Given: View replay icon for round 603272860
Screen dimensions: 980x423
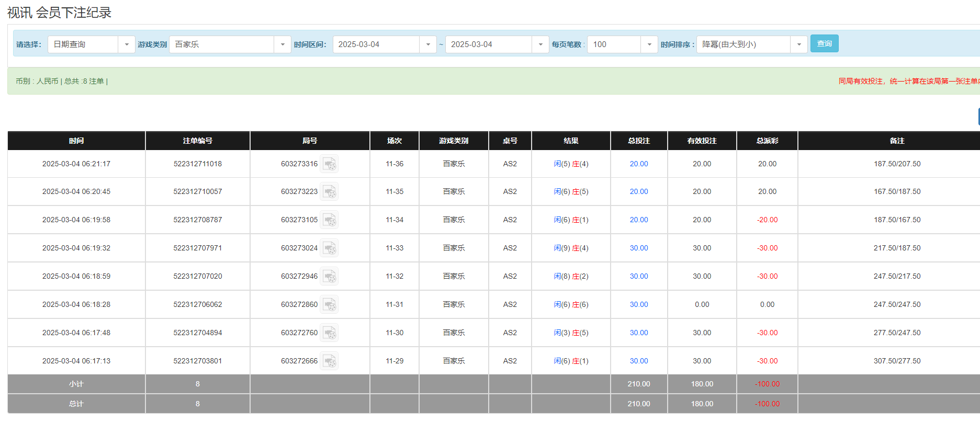Looking at the screenshot, I should click(329, 305).
